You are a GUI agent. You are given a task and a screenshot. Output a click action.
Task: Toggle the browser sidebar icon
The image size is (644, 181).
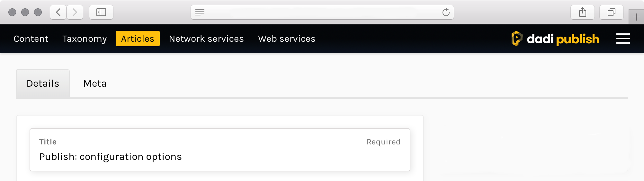pos(101,12)
